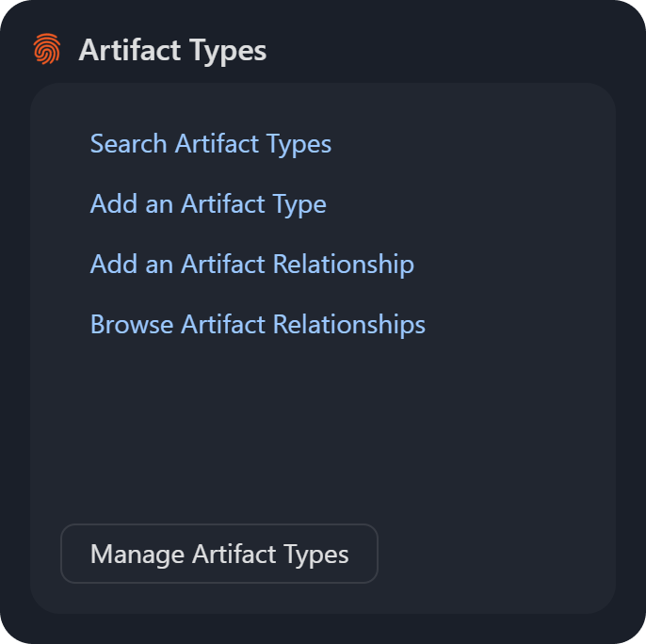
Task: Go to Browse Artifact Relationships
Action: click(257, 325)
